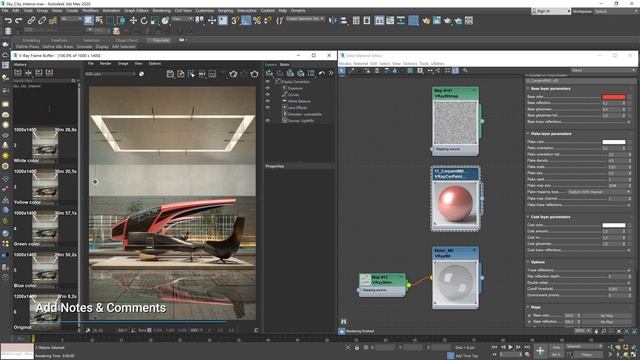This screenshot has height=360, width=640.
Task: Toggle visibility of White Balance layer
Action: click(x=268, y=101)
